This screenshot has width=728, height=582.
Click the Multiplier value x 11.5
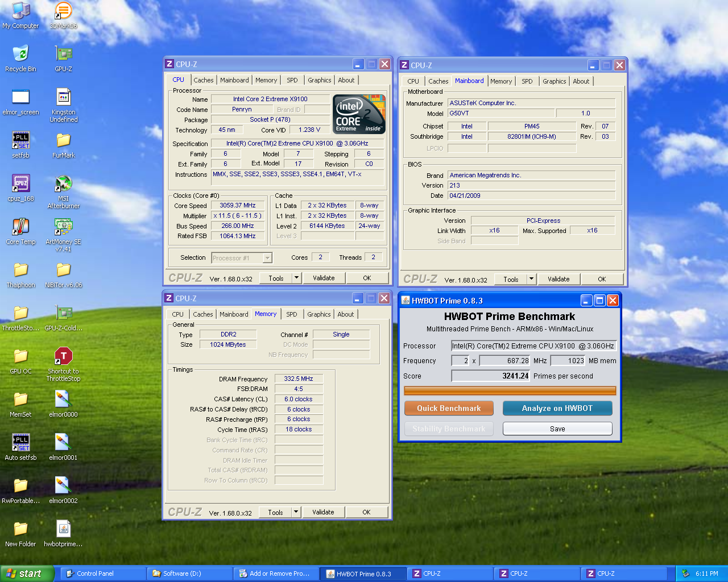tap(238, 215)
